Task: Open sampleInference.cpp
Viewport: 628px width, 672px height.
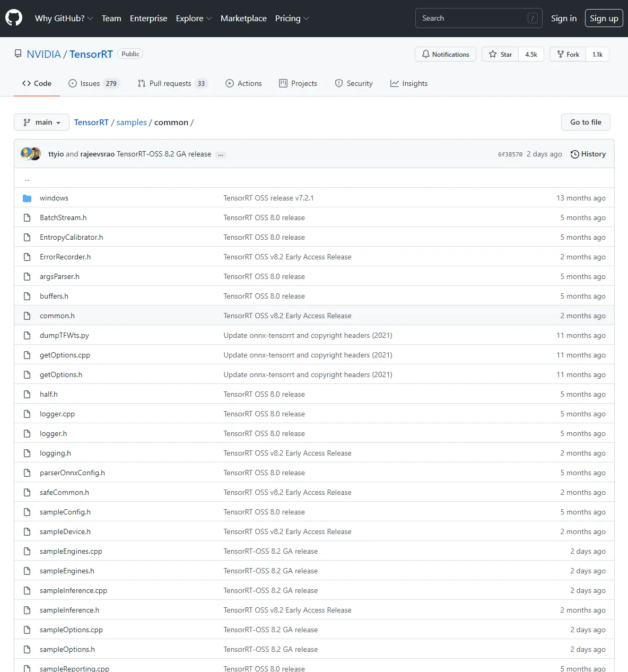Action: (x=73, y=590)
